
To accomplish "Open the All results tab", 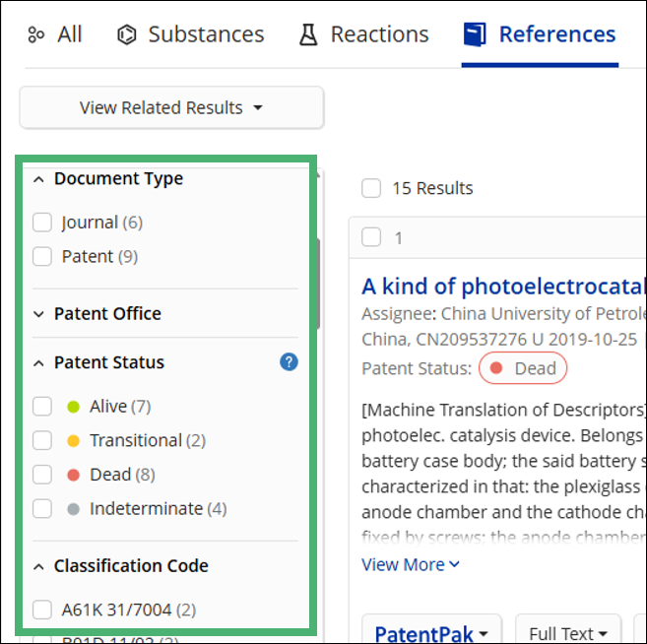I will [54, 34].
